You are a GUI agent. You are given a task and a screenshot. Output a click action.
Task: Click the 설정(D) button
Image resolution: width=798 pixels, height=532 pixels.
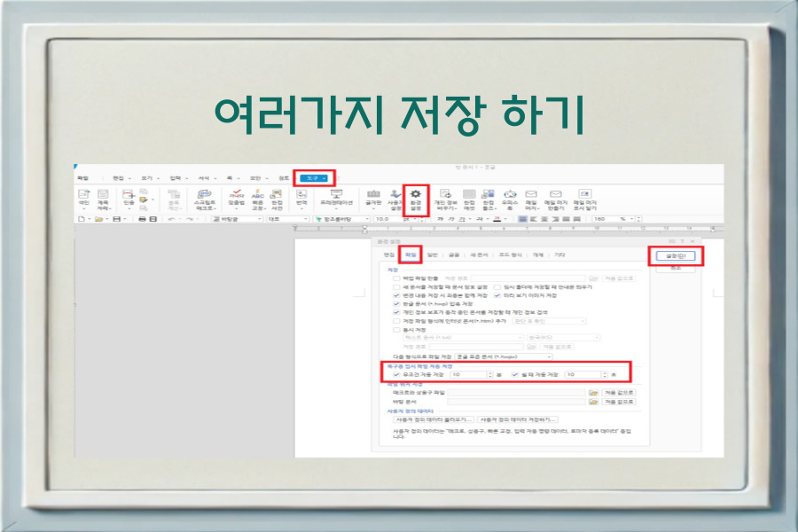point(676,256)
